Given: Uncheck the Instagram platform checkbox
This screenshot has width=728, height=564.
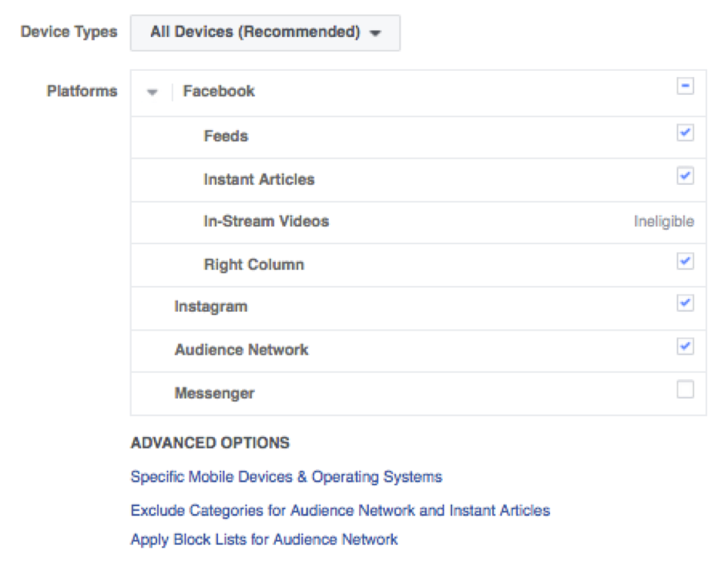Looking at the screenshot, I should (x=686, y=303).
